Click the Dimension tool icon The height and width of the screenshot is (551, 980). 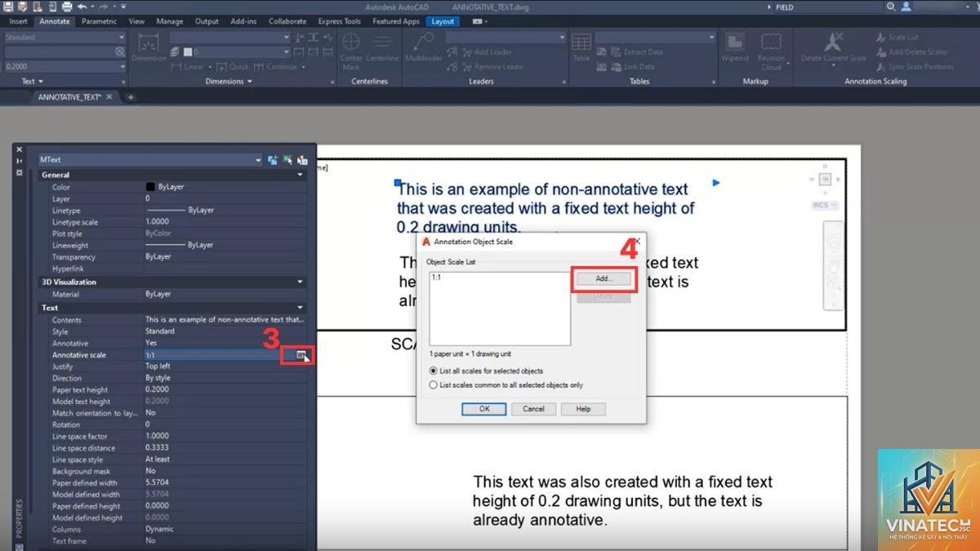click(149, 48)
